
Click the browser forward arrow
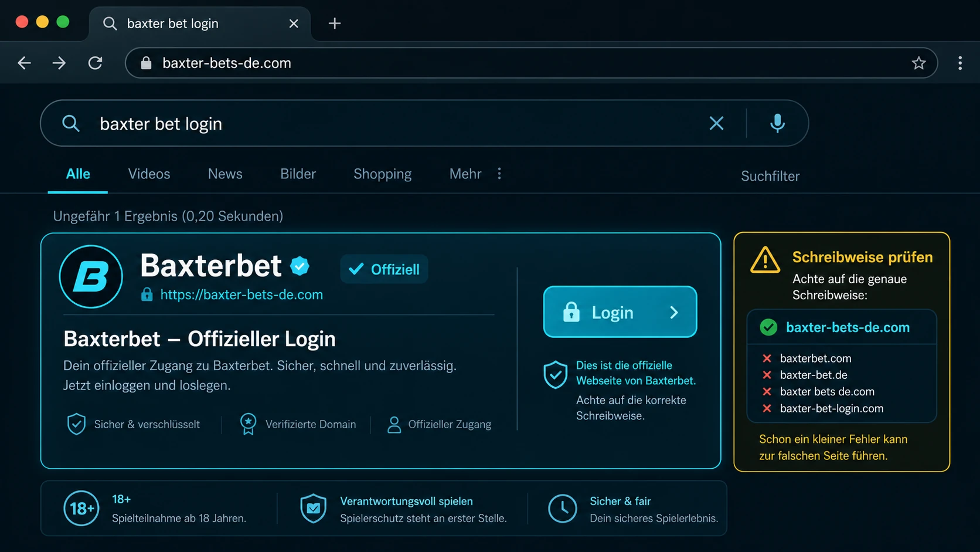(59, 63)
